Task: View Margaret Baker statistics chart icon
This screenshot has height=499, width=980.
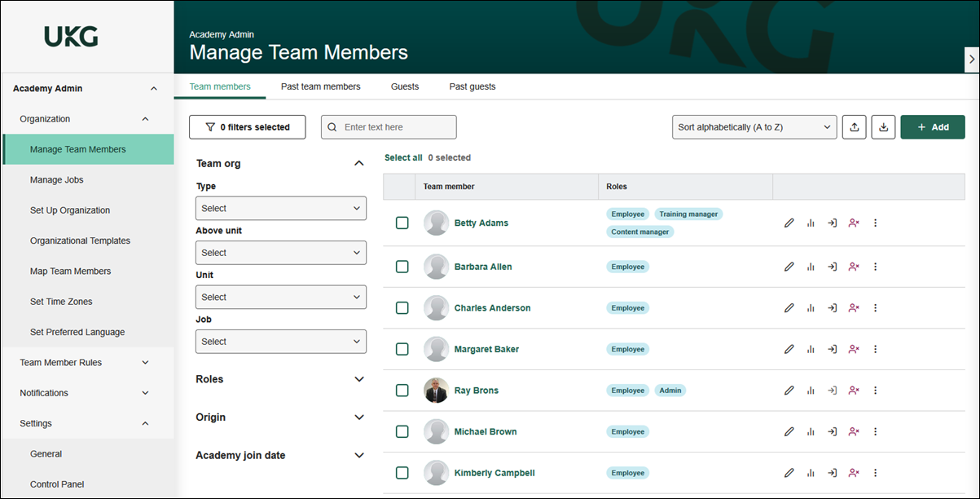Action: pos(811,349)
